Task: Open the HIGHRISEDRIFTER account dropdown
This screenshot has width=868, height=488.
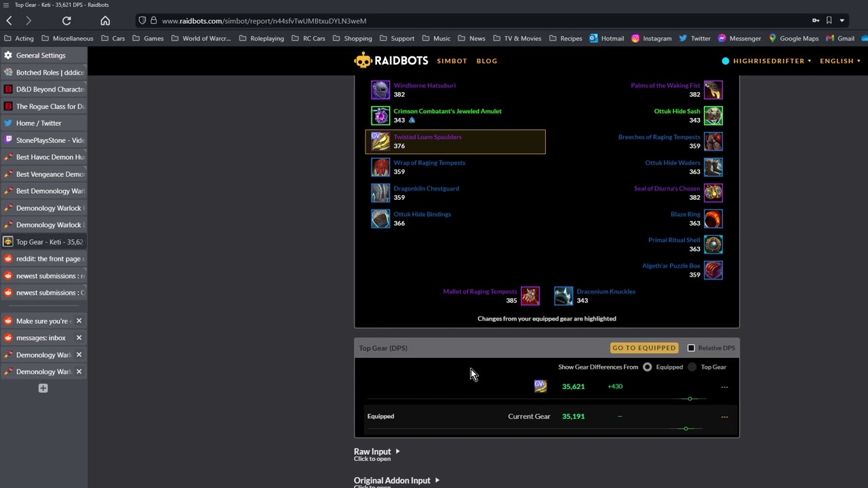Action: point(767,61)
